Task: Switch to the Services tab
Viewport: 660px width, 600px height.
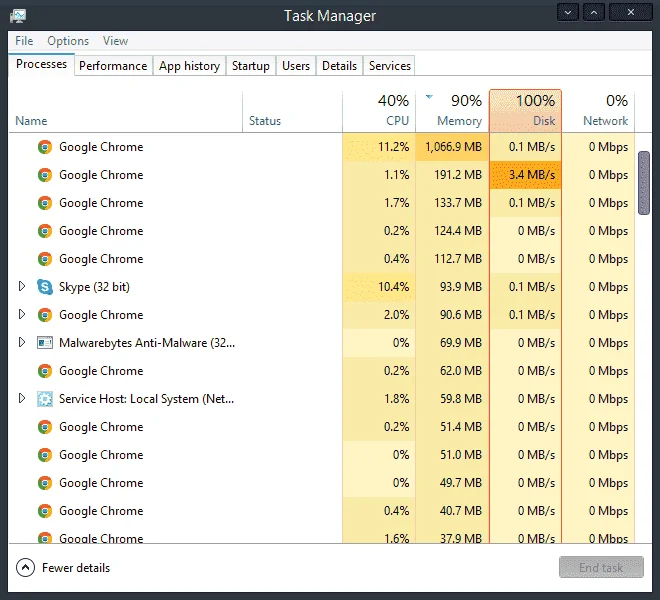Action: point(390,66)
